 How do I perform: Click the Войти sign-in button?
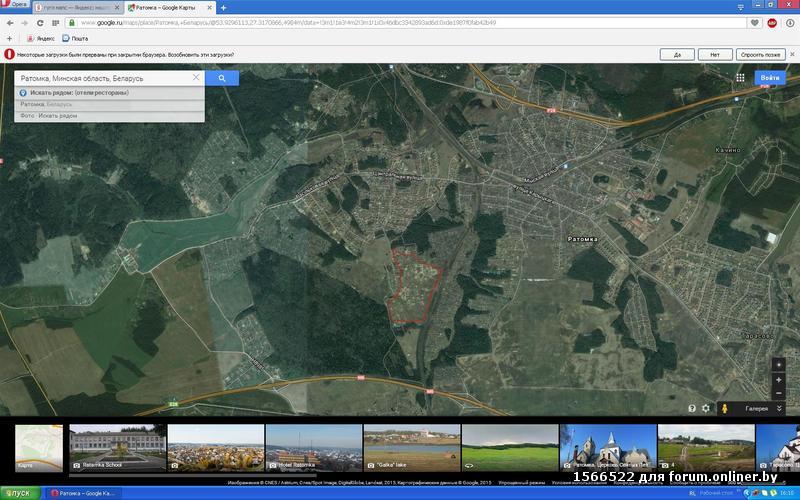pos(769,77)
